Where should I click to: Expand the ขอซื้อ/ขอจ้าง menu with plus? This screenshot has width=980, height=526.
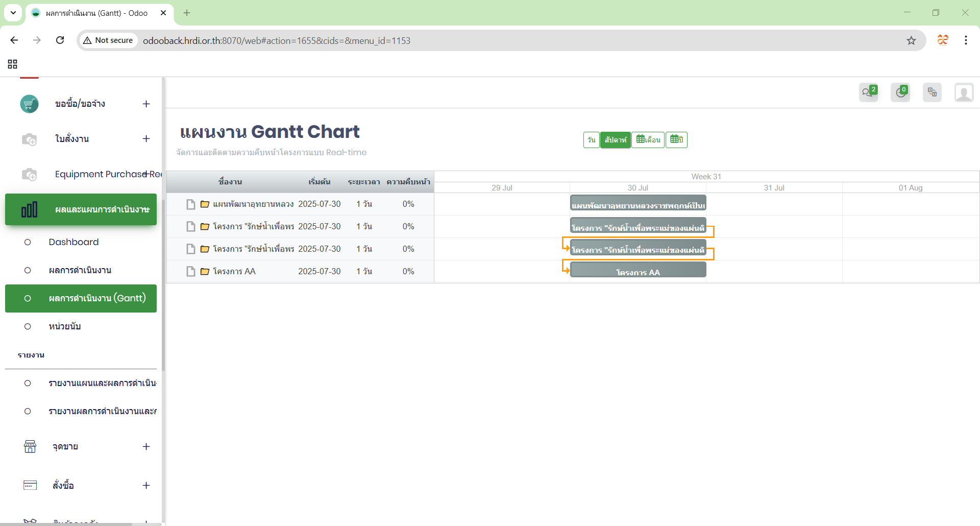click(x=146, y=104)
